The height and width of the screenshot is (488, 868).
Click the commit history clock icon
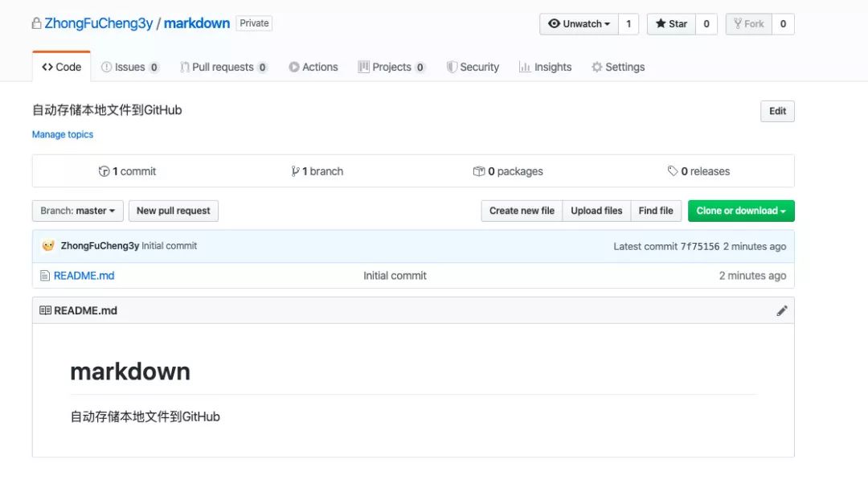pyautogui.click(x=104, y=171)
